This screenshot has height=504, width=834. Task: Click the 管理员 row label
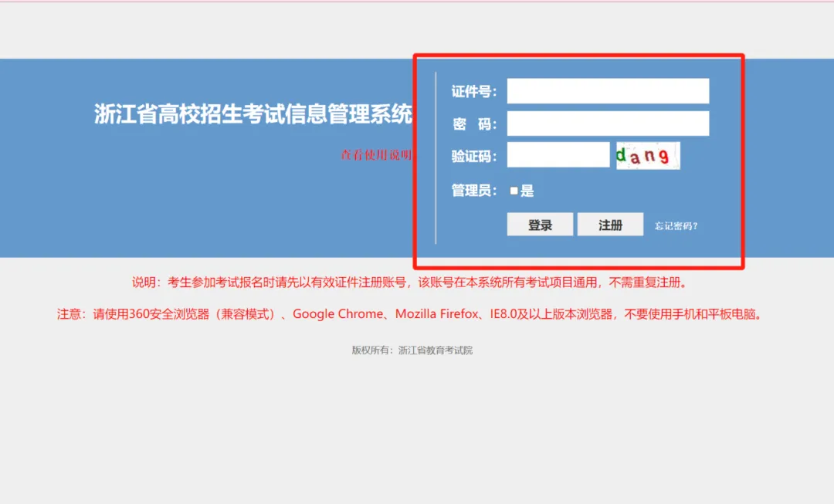coord(473,191)
